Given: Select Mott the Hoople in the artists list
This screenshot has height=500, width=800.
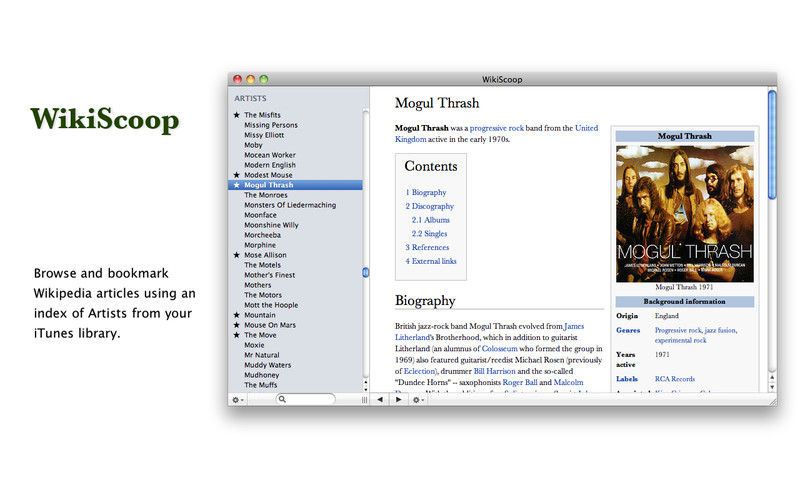Looking at the screenshot, I should (271, 305).
